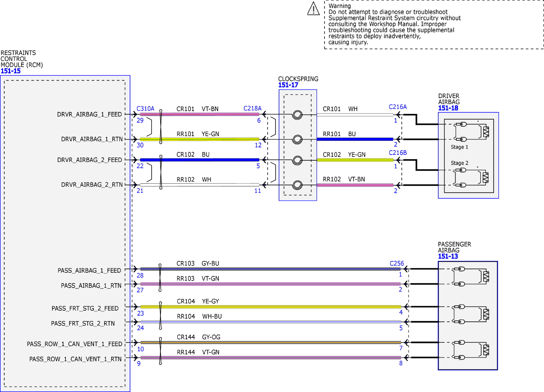Select the solid blue CR102 BU wire
544x392 pixels.
200,160
